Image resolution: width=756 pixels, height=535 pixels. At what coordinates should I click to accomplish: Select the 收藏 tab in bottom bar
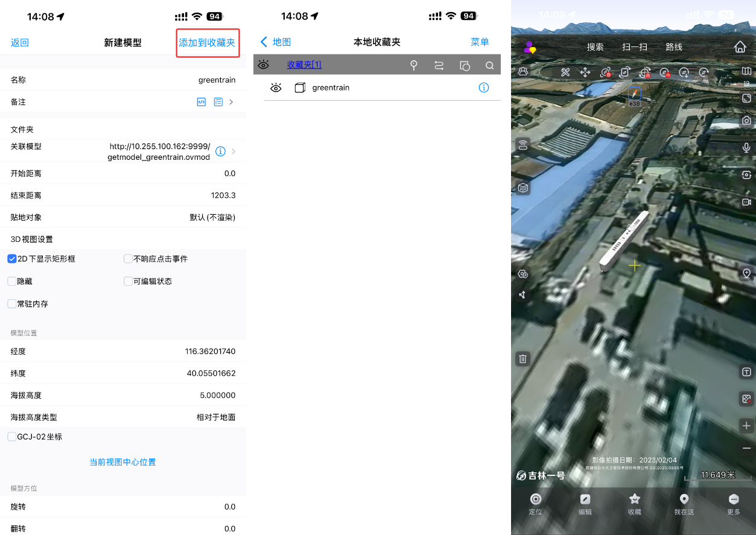pyautogui.click(x=634, y=504)
